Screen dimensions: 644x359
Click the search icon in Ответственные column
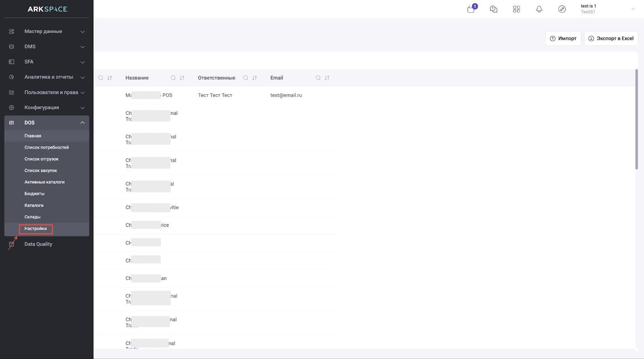(246, 78)
